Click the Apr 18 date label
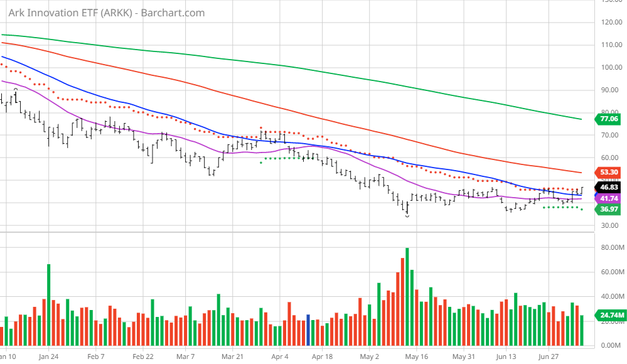The height and width of the screenshot is (364, 627). click(x=323, y=356)
